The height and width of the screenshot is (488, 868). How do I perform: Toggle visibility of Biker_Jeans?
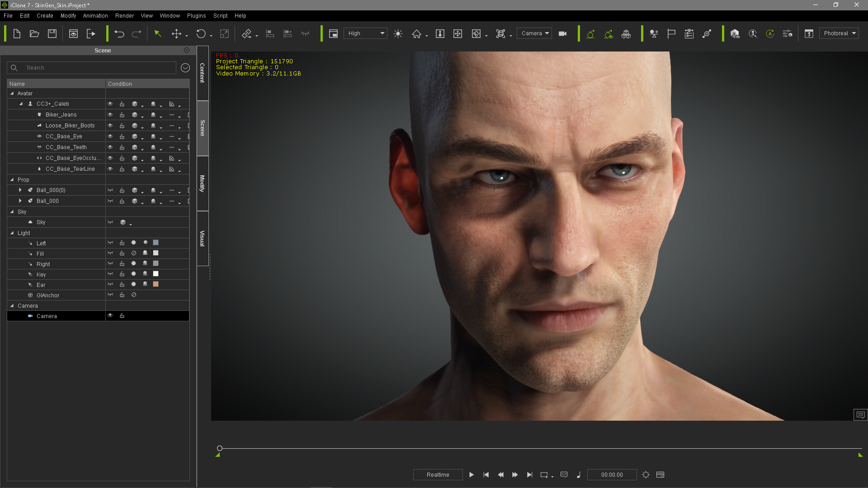[x=110, y=115]
